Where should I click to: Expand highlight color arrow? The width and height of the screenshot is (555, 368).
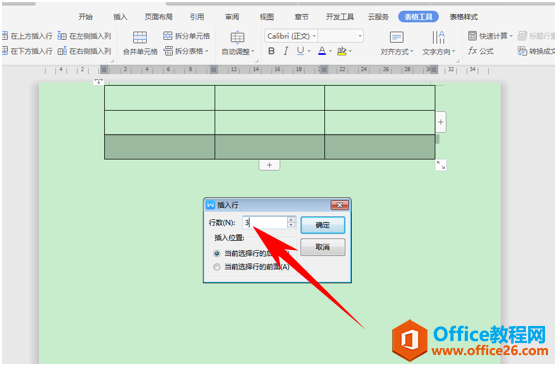pyautogui.click(x=350, y=51)
